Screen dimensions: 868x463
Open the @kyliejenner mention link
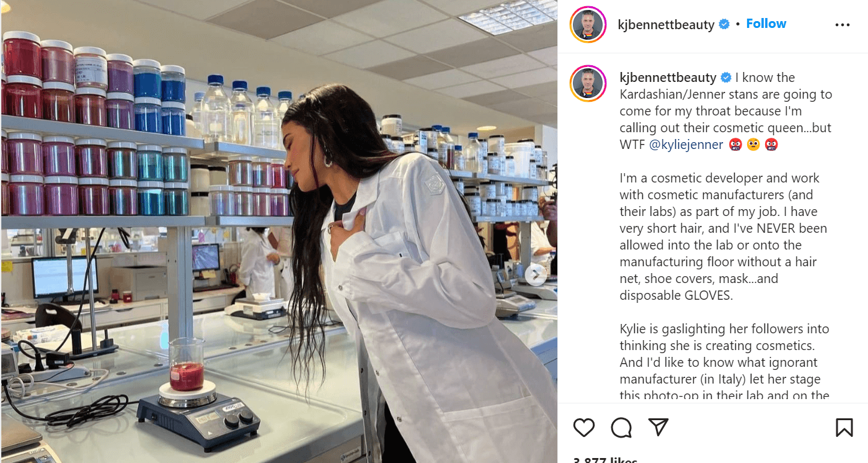[x=686, y=145]
